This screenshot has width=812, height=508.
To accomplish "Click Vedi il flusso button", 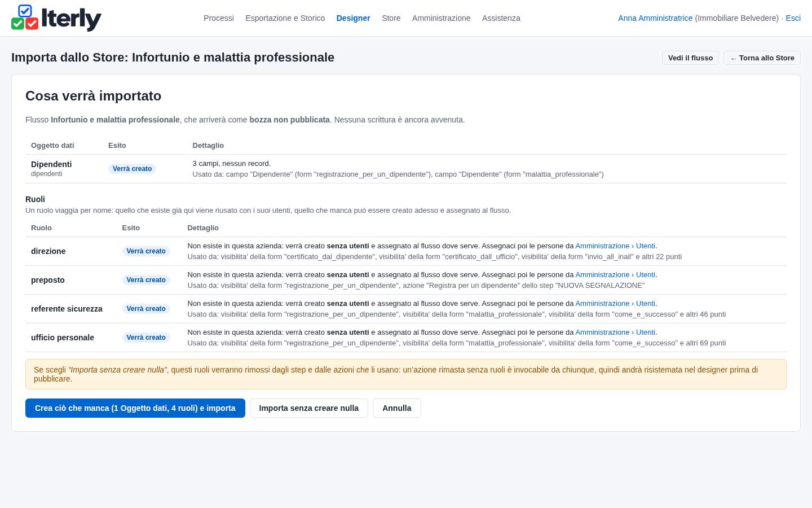I will coord(690,58).
